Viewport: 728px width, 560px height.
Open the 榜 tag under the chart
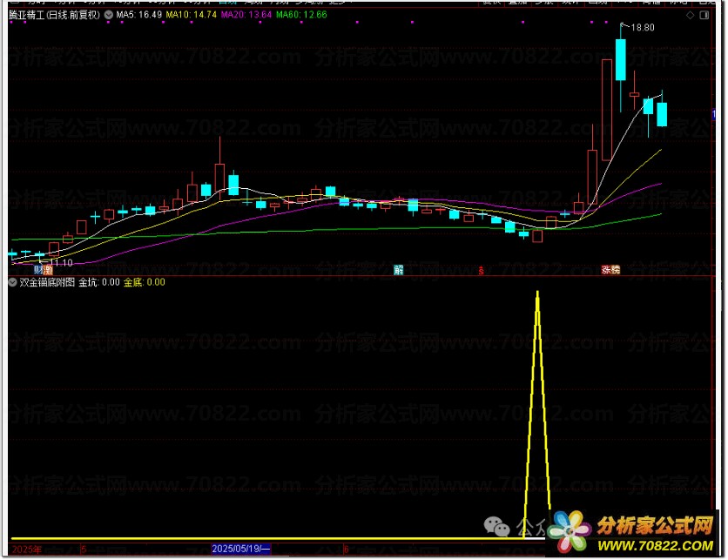click(x=615, y=270)
